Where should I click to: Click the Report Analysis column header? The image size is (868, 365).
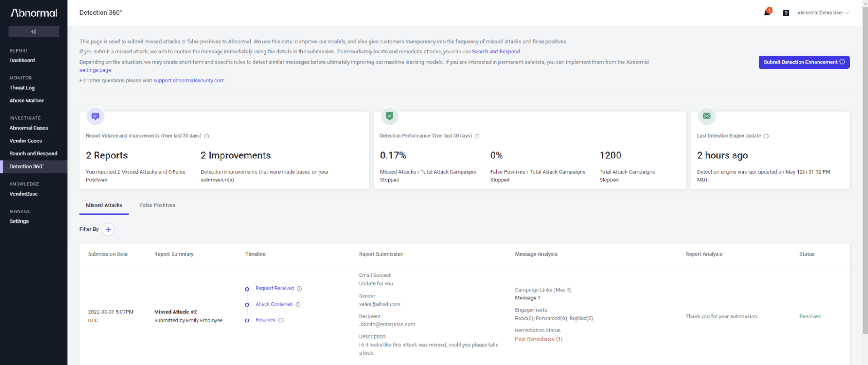pyautogui.click(x=704, y=254)
